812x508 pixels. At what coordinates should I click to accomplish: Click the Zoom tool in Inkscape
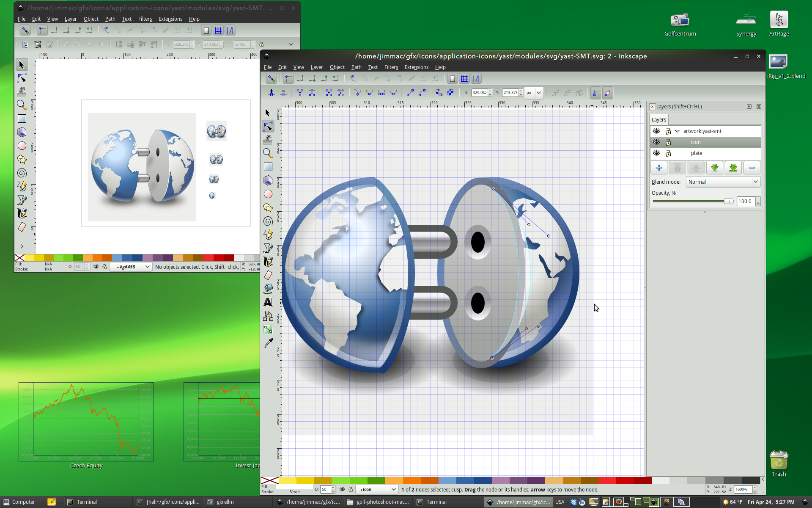(x=268, y=153)
